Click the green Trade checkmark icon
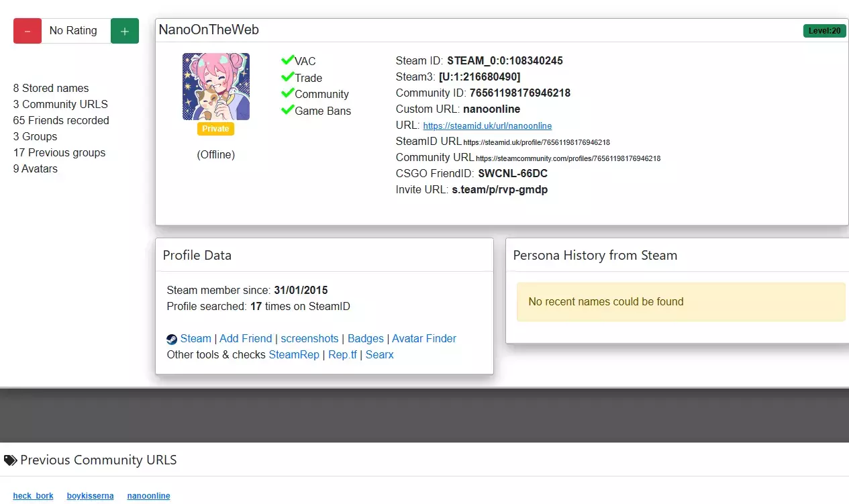 [x=287, y=77]
